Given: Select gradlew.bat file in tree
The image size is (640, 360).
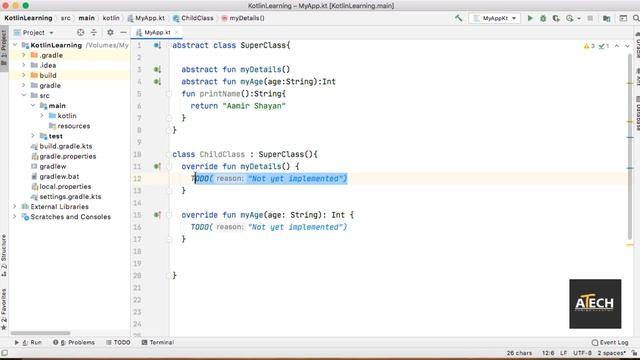Looking at the screenshot, I should pos(55,176).
